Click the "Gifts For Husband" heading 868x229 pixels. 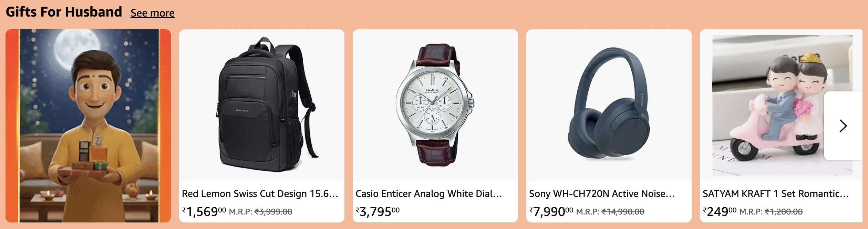tap(64, 12)
